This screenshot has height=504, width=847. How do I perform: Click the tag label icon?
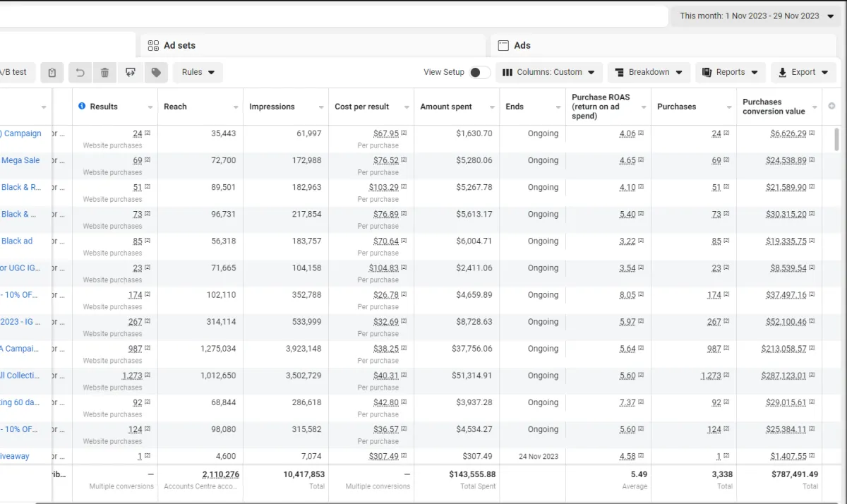(x=156, y=72)
